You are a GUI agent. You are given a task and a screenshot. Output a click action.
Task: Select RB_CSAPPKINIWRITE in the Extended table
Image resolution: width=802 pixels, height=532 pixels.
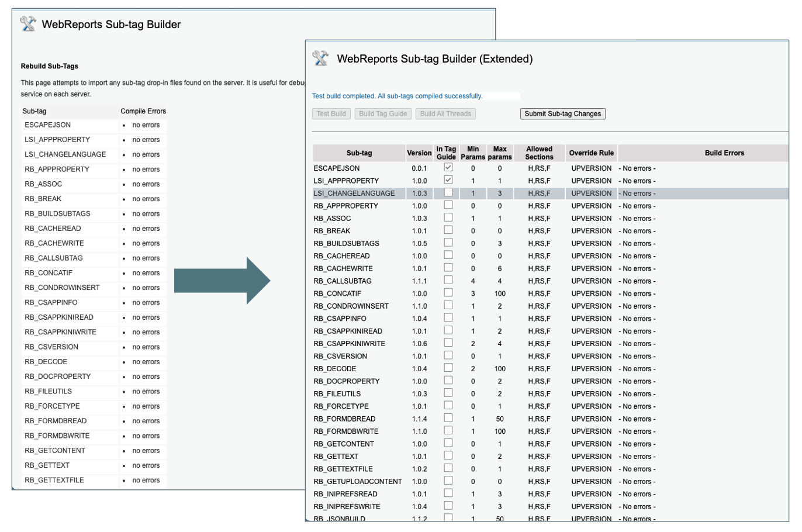tap(350, 344)
